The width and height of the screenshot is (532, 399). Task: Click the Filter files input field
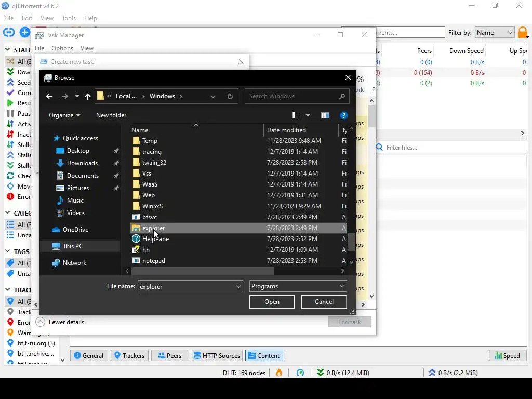[x=451, y=147]
